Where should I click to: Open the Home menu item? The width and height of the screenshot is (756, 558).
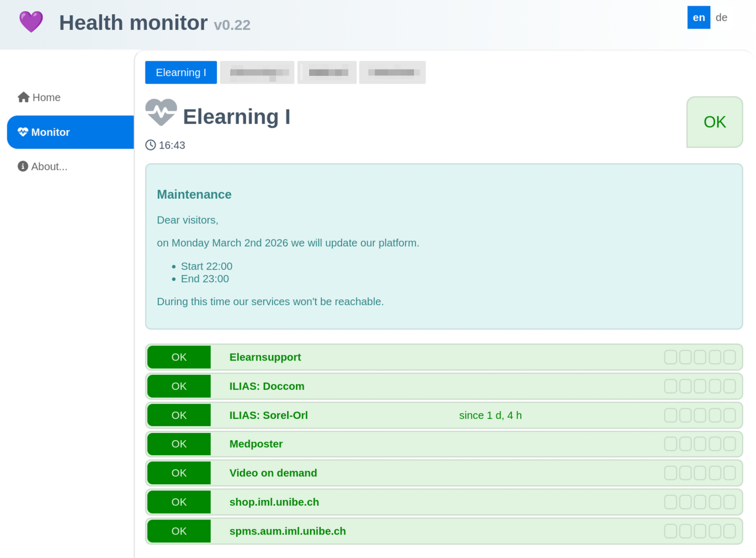[46, 97]
